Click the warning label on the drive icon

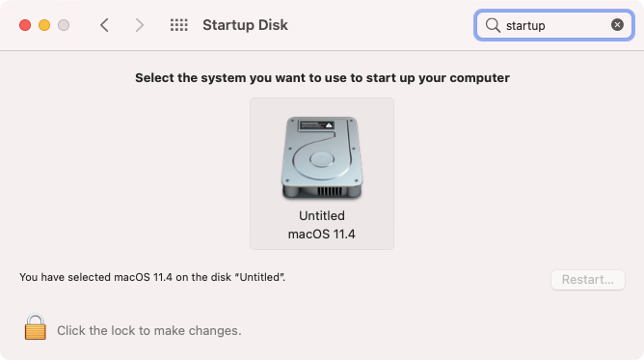(x=316, y=125)
